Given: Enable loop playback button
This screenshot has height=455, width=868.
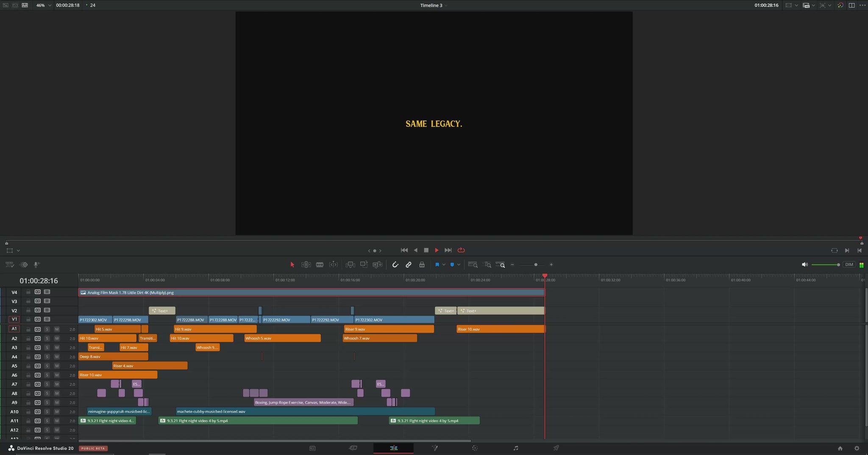Looking at the screenshot, I should coord(461,250).
